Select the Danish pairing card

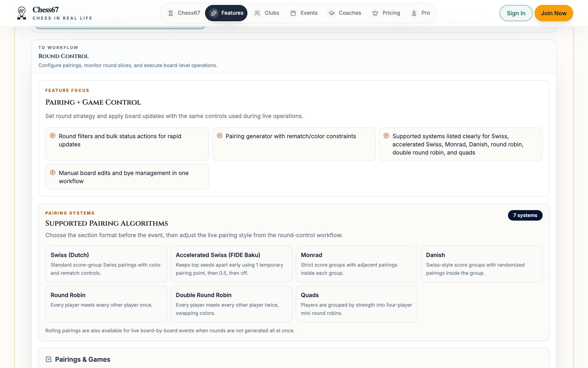482,264
